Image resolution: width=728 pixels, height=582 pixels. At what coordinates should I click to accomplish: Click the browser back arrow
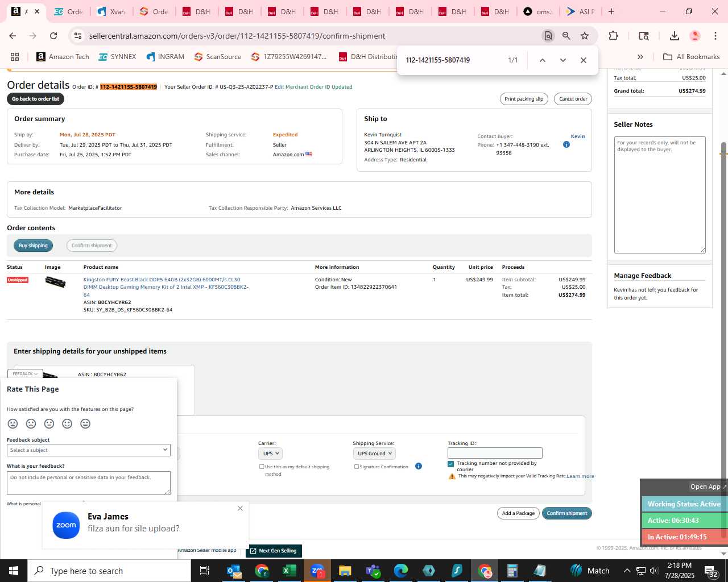[13, 36]
